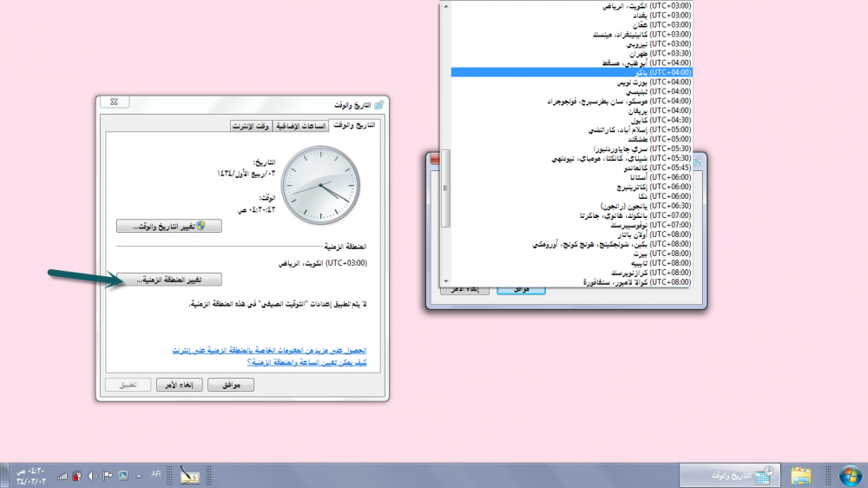Viewport: 868px width, 488px height.
Task: Select (UTC+04:00) باكو highlighted time zone
Action: (x=570, y=72)
